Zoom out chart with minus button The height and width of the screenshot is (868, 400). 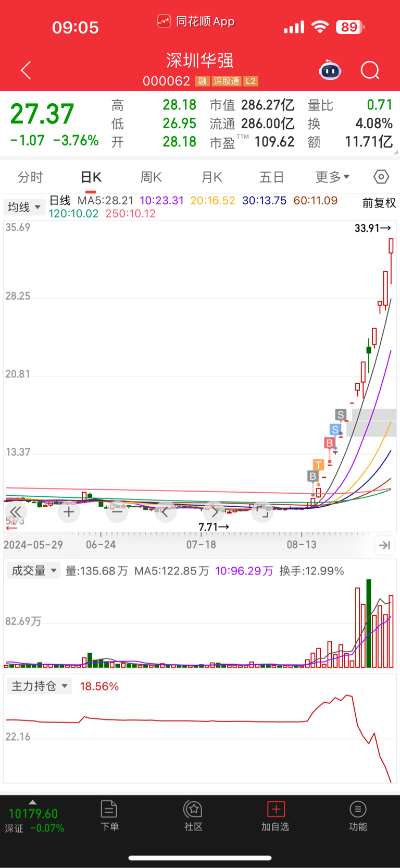click(x=117, y=512)
